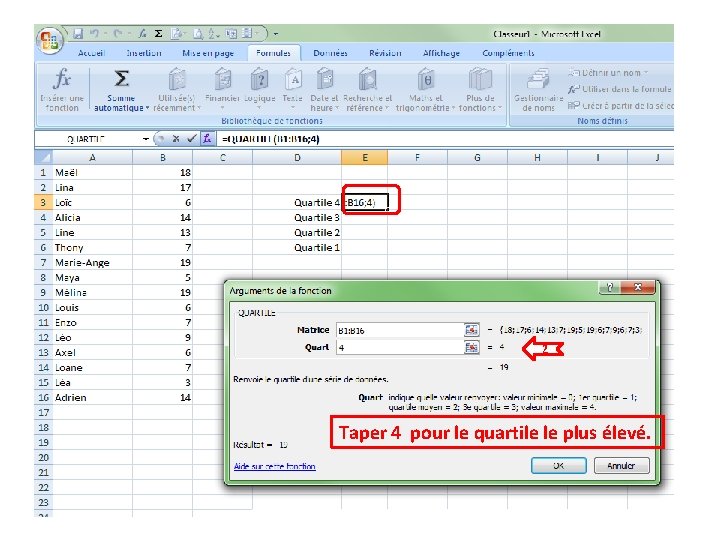Open the Customize Quick Access Toolbar arrow
720x540 pixels.
pos(276,34)
